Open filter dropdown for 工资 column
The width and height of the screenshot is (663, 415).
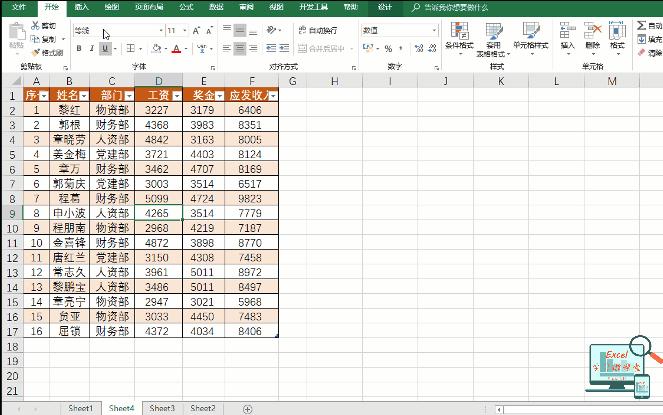pos(177,96)
